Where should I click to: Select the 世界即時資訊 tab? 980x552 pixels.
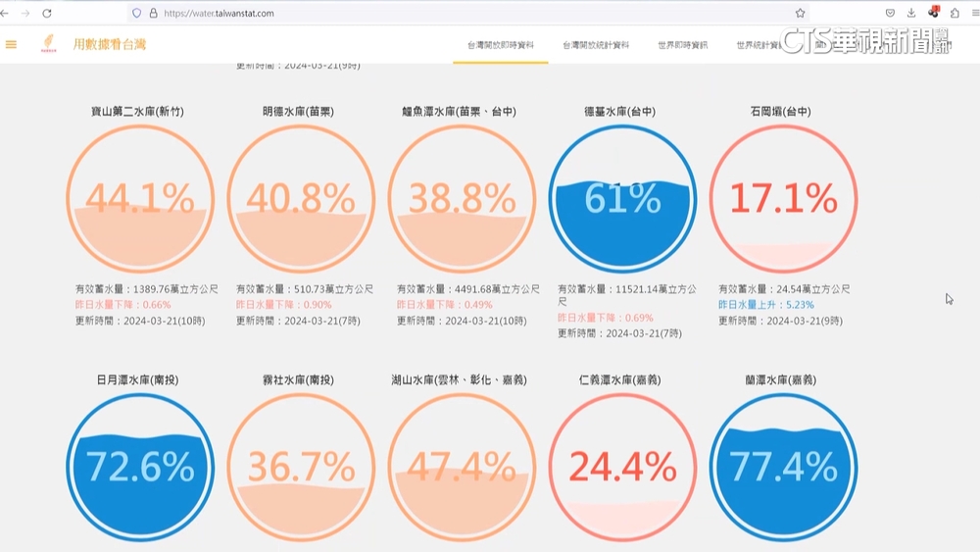682,45
